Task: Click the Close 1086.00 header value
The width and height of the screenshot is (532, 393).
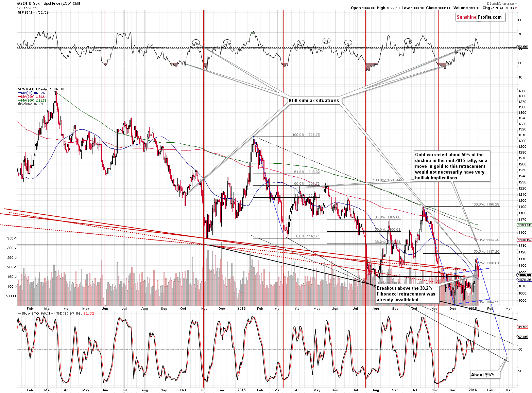Action: [x=439, y=8]
